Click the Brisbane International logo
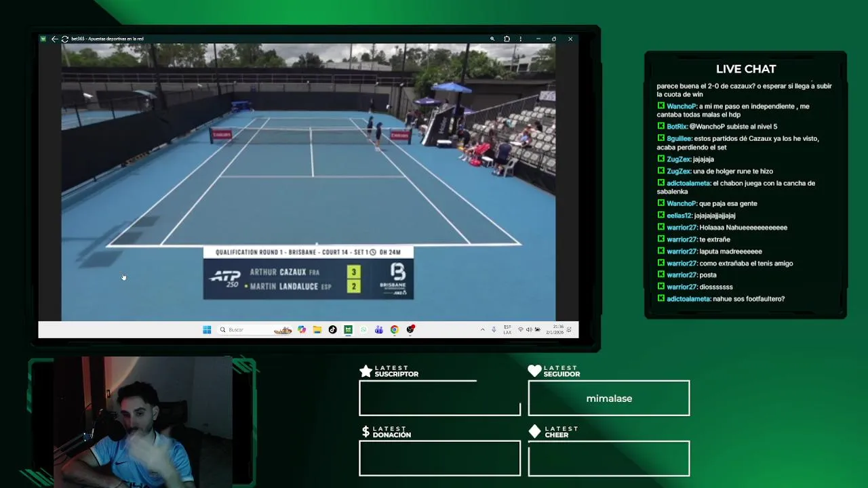This screenshot has width=868, height=488. [393, 279]
